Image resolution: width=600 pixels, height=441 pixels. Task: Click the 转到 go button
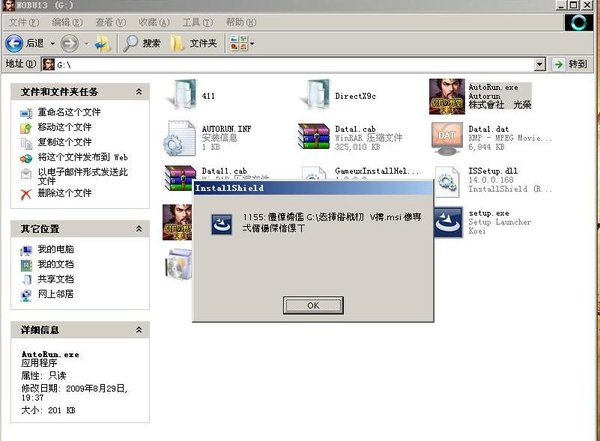click(x=570, y=64)
